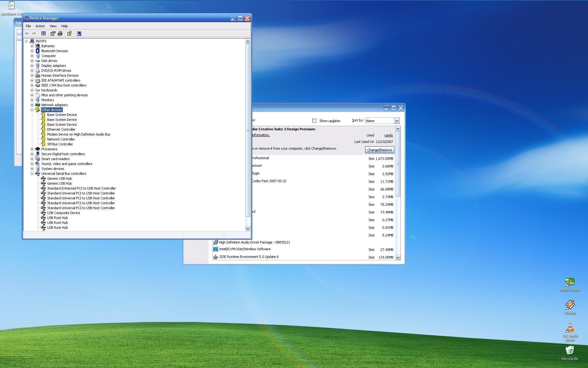Select IDE ATA/ATAPI controllers category
Screen dimensions: 588x368
(61, 80)
